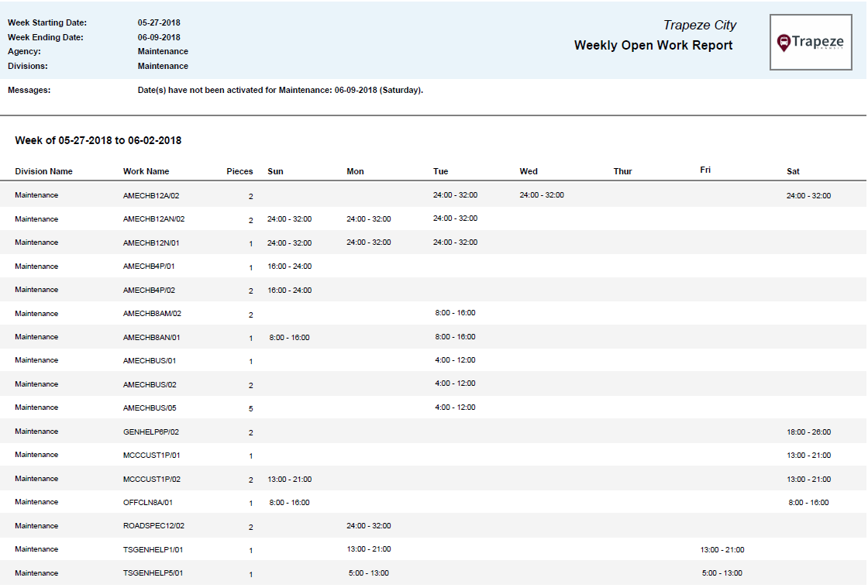Viewport: 868px width, 588px height.
Task: Click the 24:00 - 32:00 cell for AMECHB12N/01 Sunday
Action: point(291,242)
